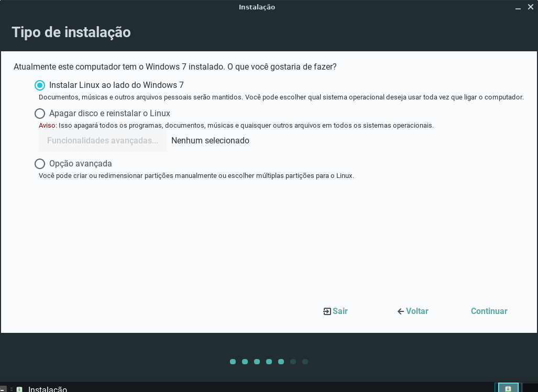Image resolution: width=538 pixels, height=392 pixels.
Task: Click the Tipo de instalação heading
Action: (71, 32)
